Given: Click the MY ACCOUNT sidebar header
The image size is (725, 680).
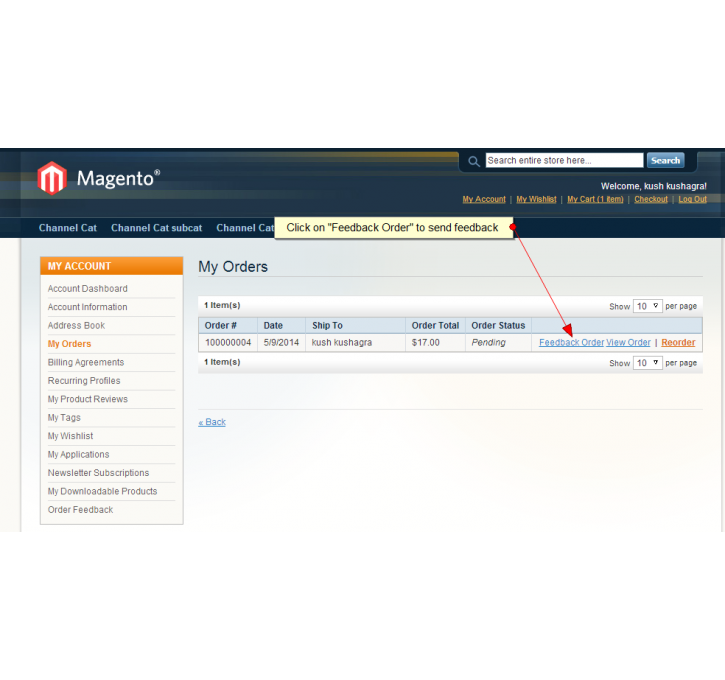Looking at the screenshot, I should (x=111, y=266).
